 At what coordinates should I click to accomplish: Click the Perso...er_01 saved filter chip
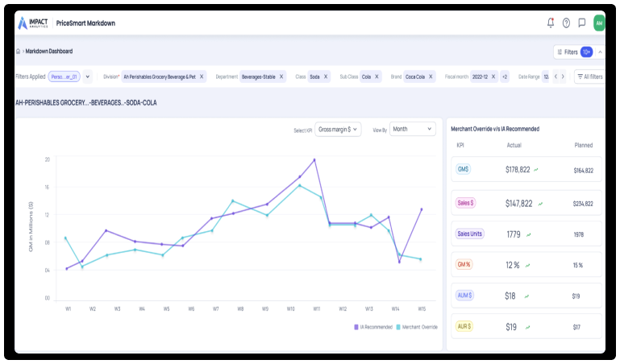pyautogui.click(x=64, y=77)
